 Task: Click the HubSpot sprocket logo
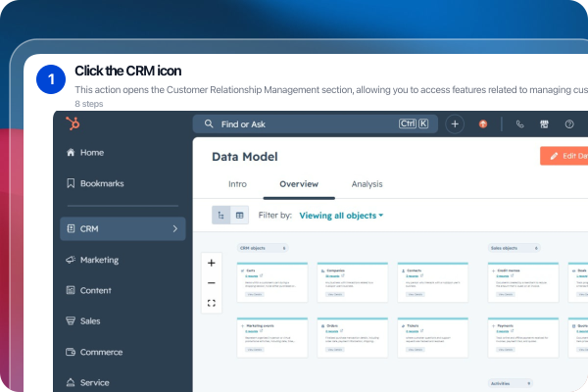pyautogui.click(x=73, y=123)
